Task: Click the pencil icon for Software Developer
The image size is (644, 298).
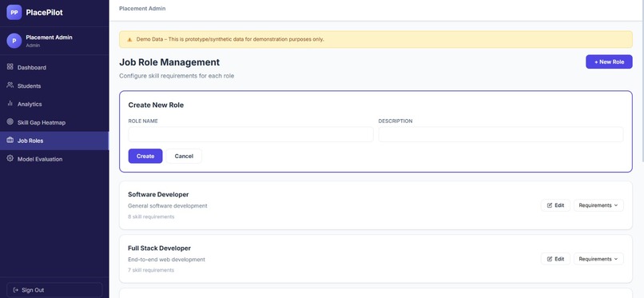Action: (x=550, y=205)
